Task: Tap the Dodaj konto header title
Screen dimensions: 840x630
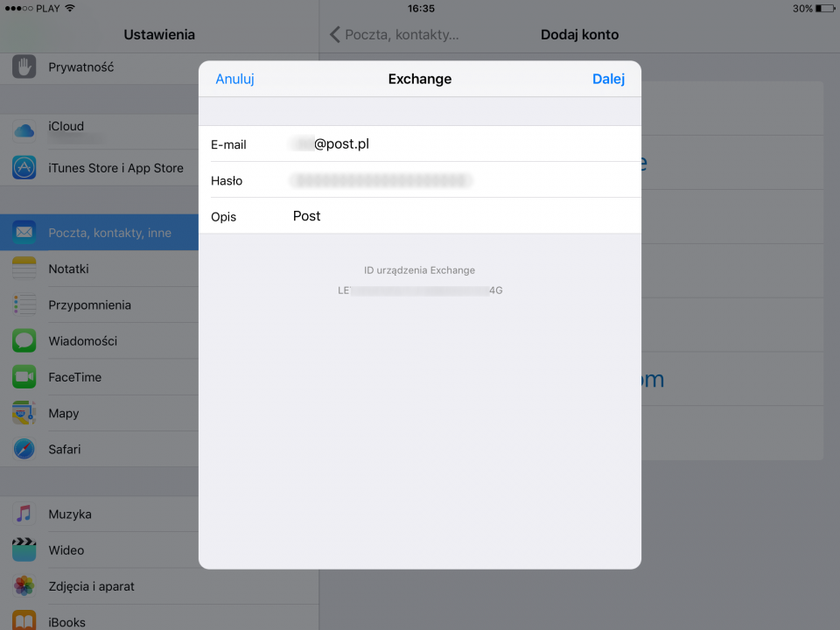Action: coord(579,34)
